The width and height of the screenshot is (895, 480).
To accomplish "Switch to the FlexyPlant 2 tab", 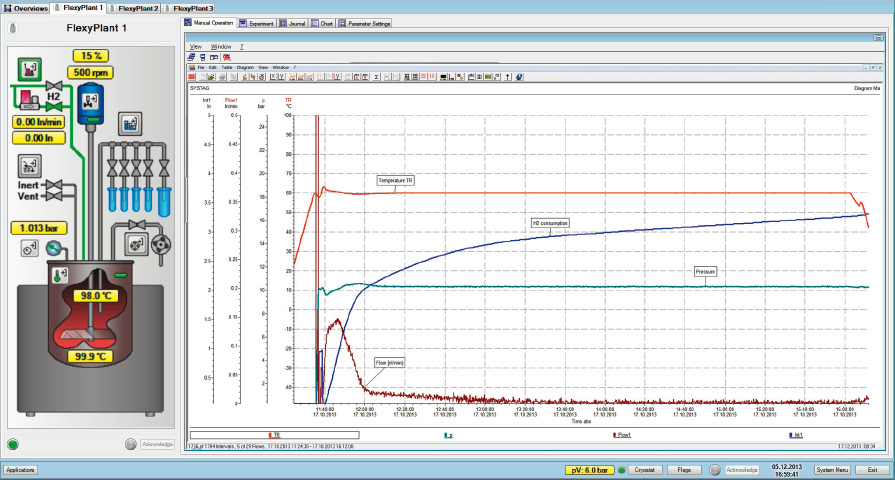I will coord(140,7).
